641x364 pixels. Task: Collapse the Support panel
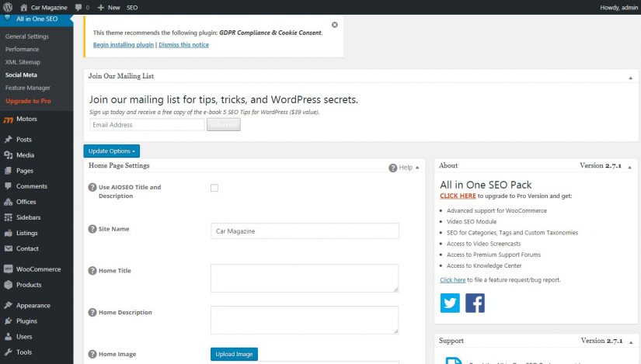pos(629,341)
